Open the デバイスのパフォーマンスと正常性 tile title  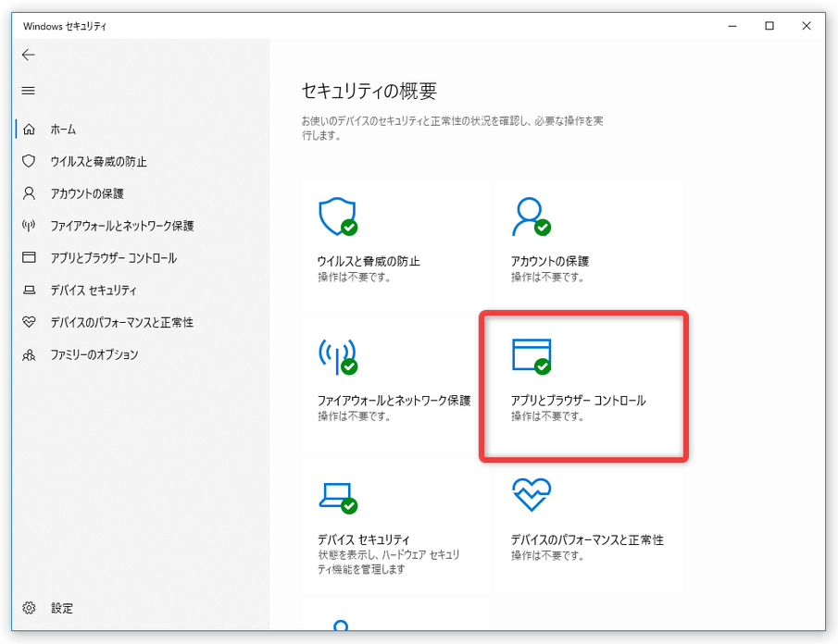click(587, 539)
